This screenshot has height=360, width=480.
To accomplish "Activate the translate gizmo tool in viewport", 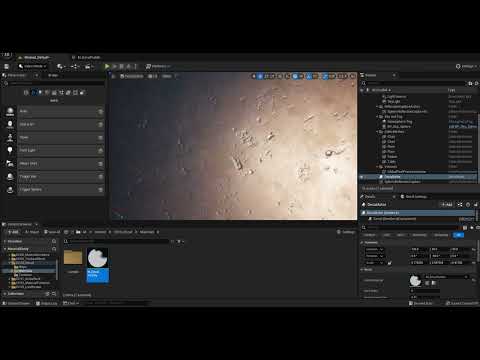I will 260,76.
